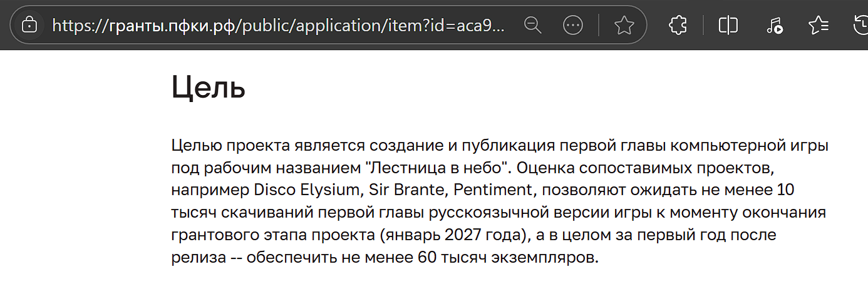Click the site info lock icon
The width and height of the screenshot is (868, 299).
29,25
